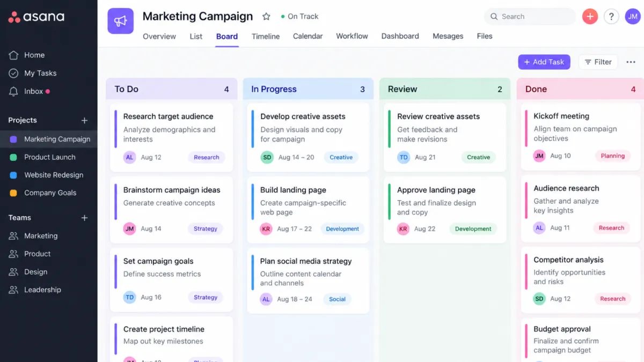
Task: Click JM avatar on Kickoff meeting card
Action: [x=539, y=156]
